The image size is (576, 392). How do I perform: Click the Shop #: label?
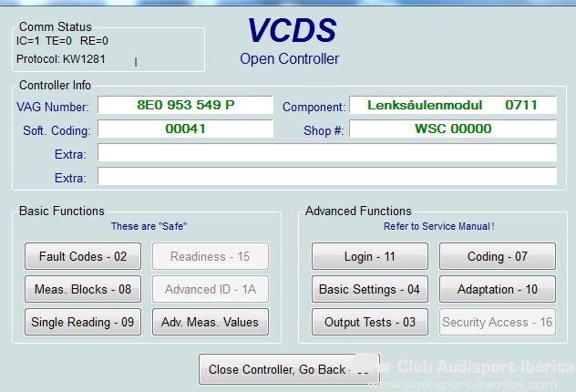coord(324,130)
